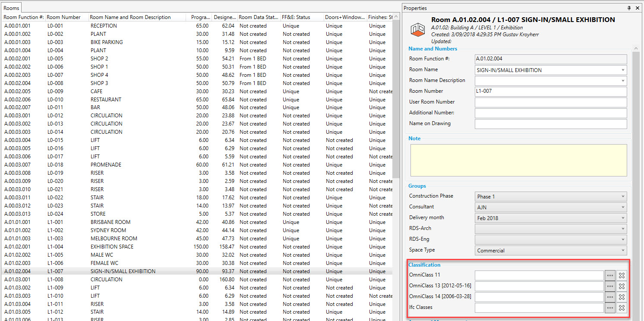644x321 pixels.
Task: Click the room icon in Properties header
Action: (x=417, y=28)
